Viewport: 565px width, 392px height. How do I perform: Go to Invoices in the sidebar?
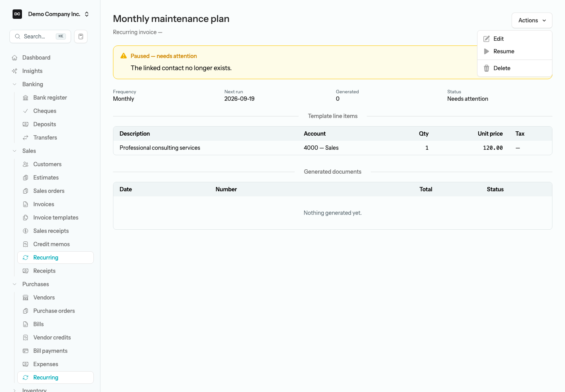coord(55,204)
